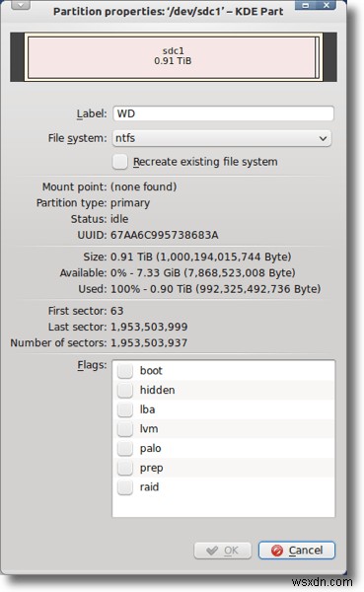Toggle the palo flag checkbox
Viewport: 364px width, 592px height.
click(124, 449)
